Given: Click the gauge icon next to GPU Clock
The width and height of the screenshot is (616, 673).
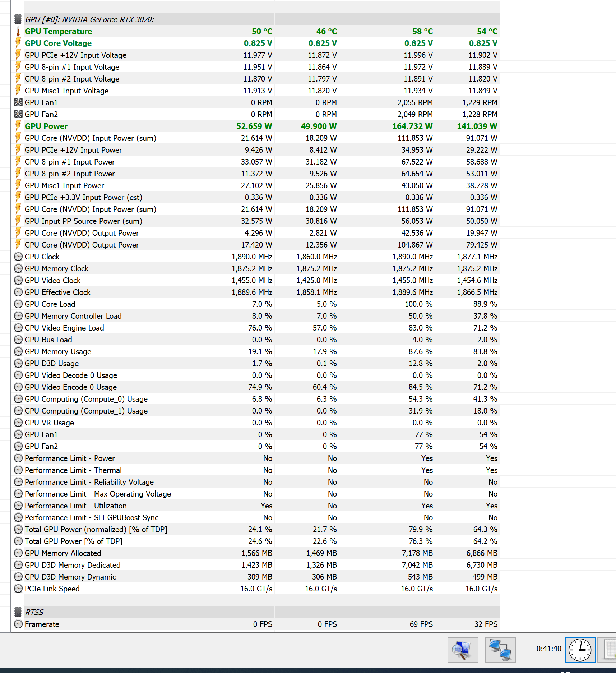Looking at the screenshot, I should coord(18,257).
